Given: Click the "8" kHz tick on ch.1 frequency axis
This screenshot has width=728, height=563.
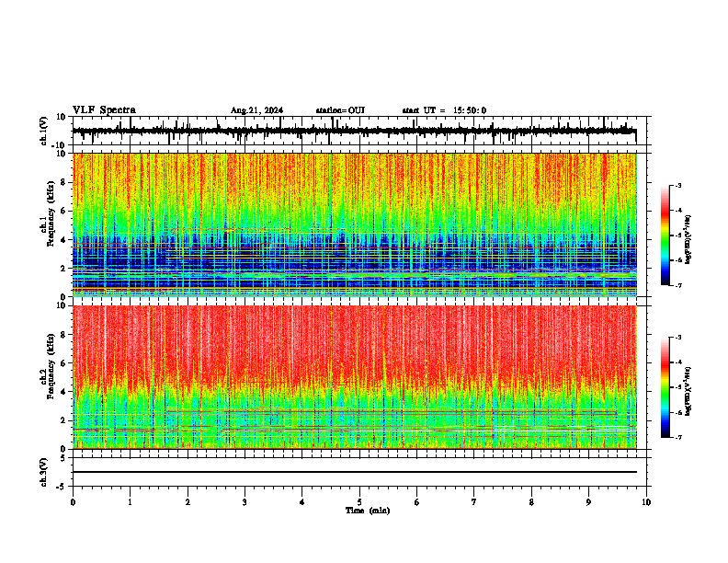Looking at the screenshot, I should pos(64,182).
